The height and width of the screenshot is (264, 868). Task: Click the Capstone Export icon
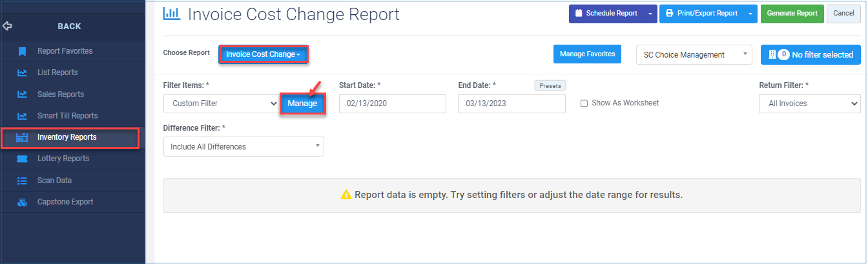[x=22, y=202]
